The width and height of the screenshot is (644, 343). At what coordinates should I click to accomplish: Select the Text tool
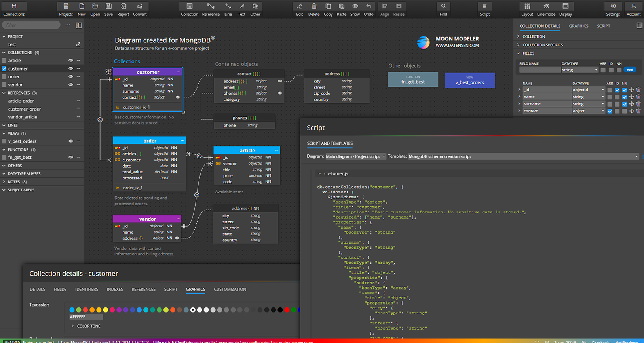tap(241, 9)
